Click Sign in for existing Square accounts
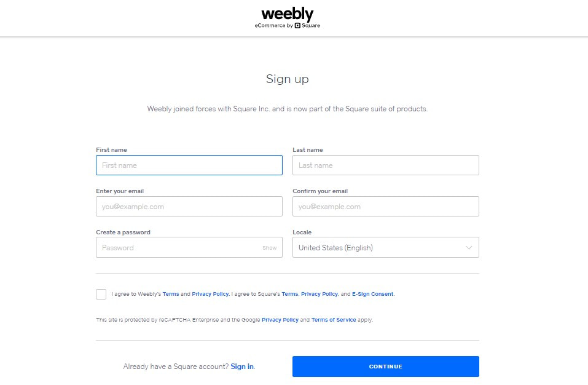The image size is (588, 385). coord(241,366)
